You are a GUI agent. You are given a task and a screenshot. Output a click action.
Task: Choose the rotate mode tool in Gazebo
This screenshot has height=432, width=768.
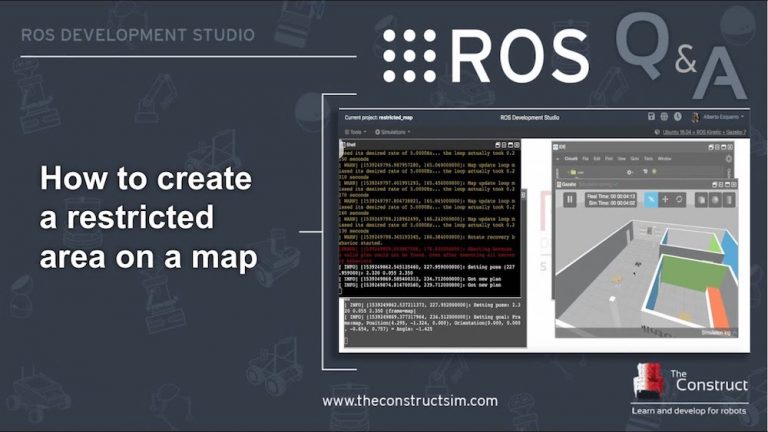[679, 199]
